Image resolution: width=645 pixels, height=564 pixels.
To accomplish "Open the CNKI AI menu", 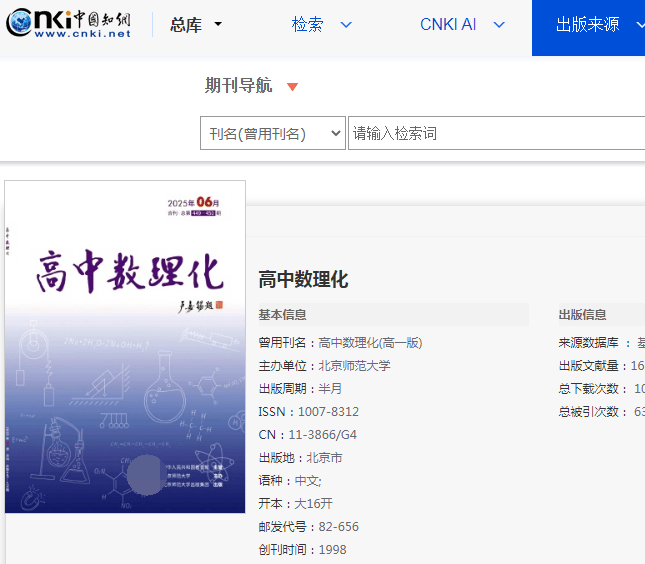I will [462, 25].
